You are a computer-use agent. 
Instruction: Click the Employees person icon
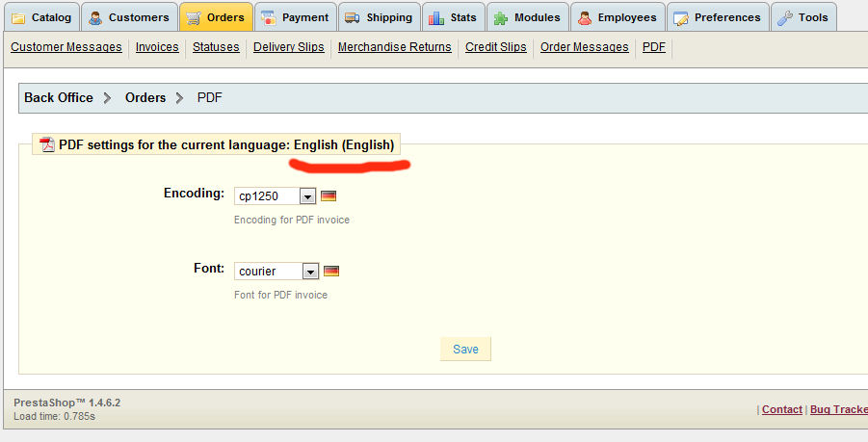click(x=585, y=18)
